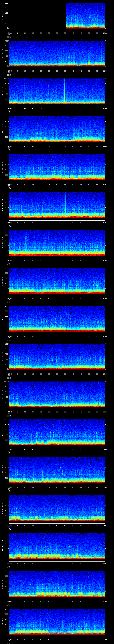Click the 15:00 end time label
This screenshot has height=644, width=114.
click(105, 223)
